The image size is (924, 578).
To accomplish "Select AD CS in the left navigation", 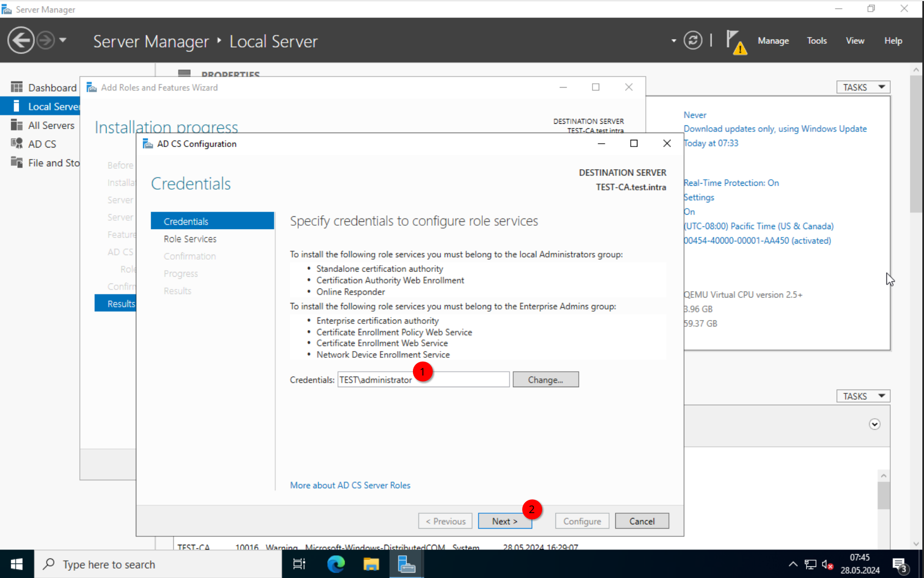I will [42, 144].
